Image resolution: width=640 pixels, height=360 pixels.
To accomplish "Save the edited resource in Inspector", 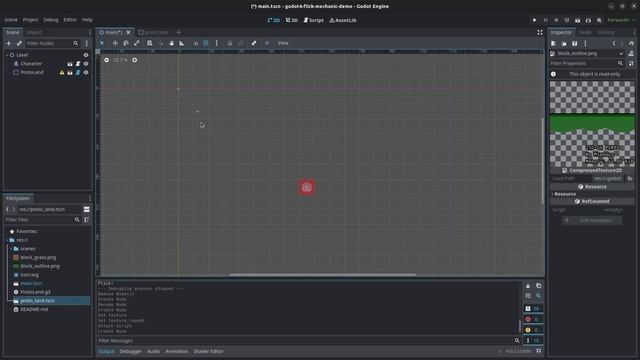I will click(x=574, y=43).
